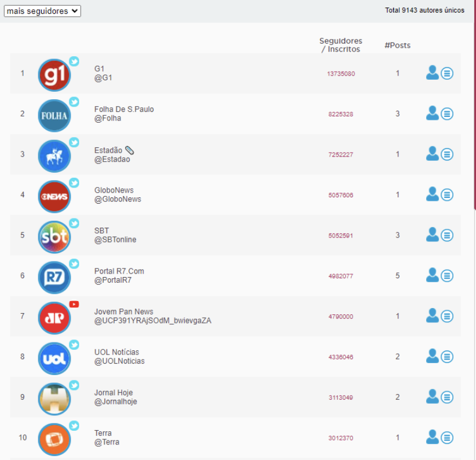Viewport: 476px width, 460px height.
Task: Open the posts list icon for Folha
Action: coord(447,114)
